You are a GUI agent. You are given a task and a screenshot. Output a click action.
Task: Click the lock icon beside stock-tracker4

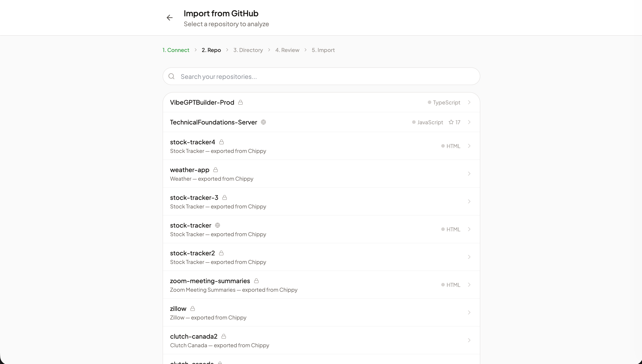tap(222, 142)
